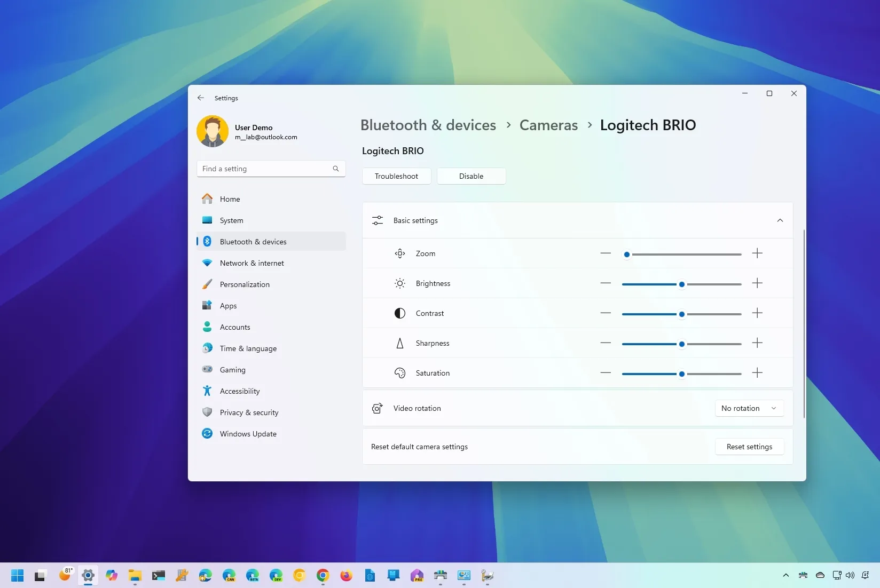Viewport: 880px width, 588px height.
Task: Click the back arrow in Settings
Action: pos(201,98)
